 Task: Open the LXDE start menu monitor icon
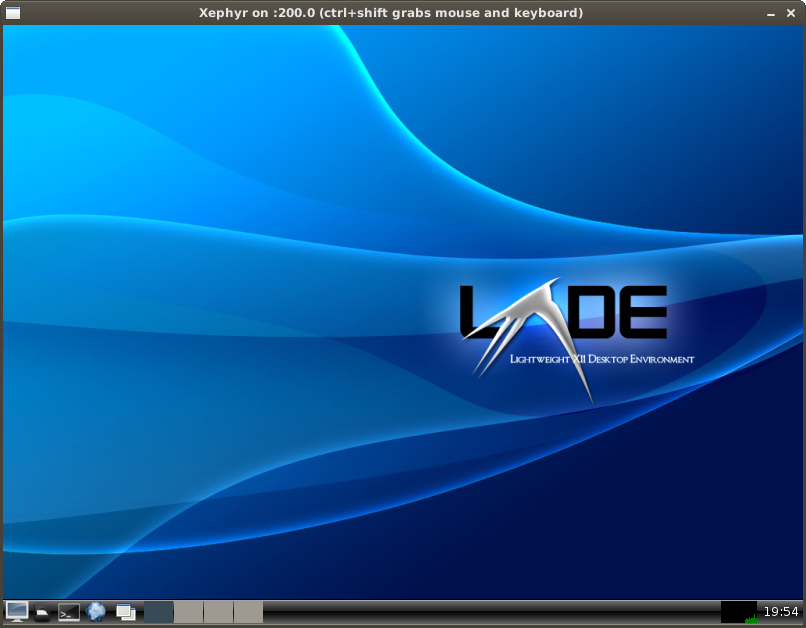16,612
